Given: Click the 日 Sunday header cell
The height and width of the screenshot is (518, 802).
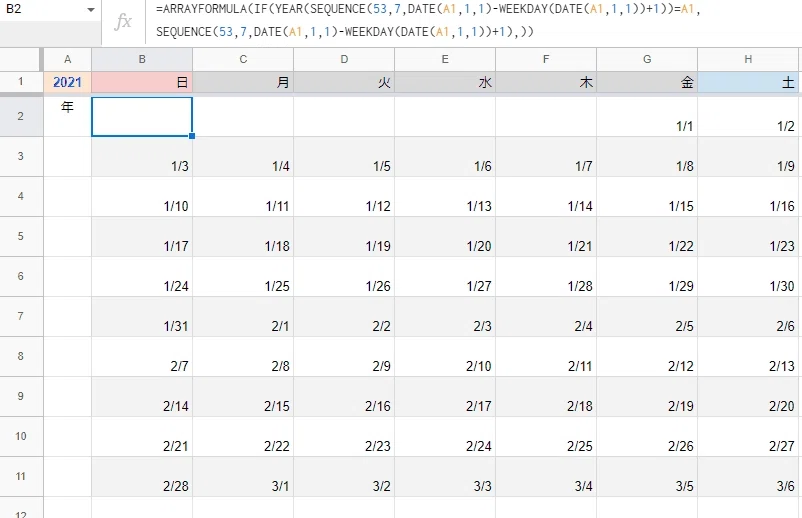Looking at the screenshot, I should pos(142,82).
